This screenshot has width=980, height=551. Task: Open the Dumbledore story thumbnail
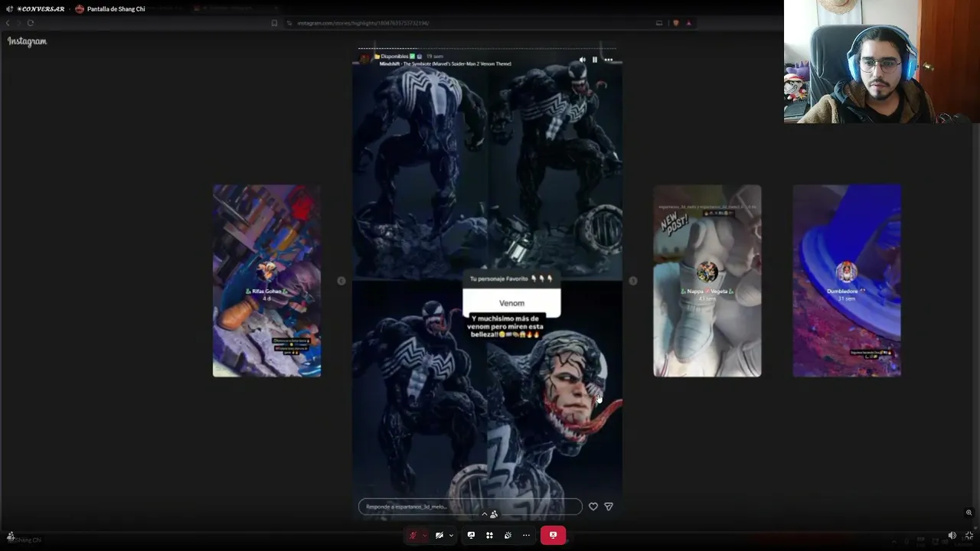point(847,281)
